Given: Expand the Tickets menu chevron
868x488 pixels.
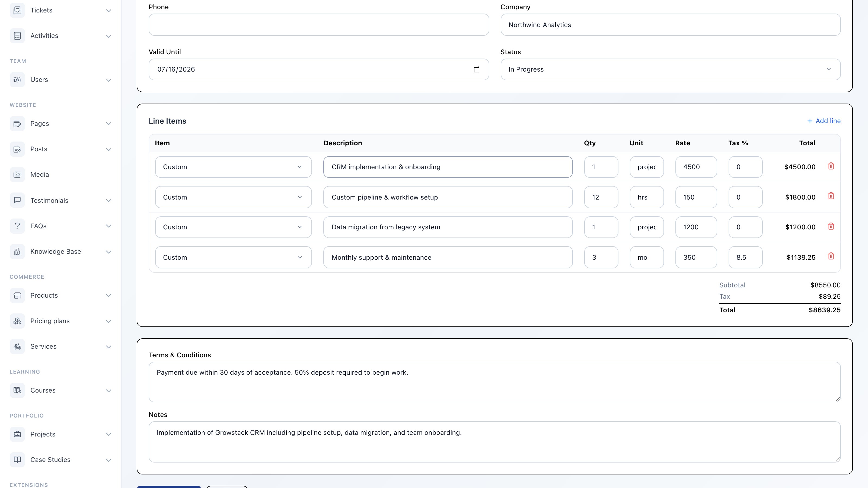Looking at the screenshot, I should pyautogui.click(x=108, y=11).
